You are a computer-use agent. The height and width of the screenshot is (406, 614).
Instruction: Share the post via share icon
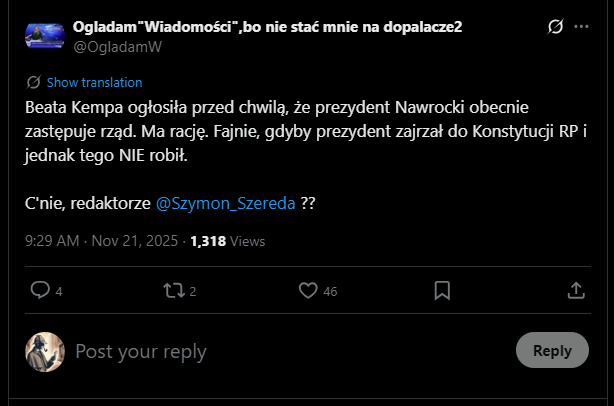(x=576, y=290)
